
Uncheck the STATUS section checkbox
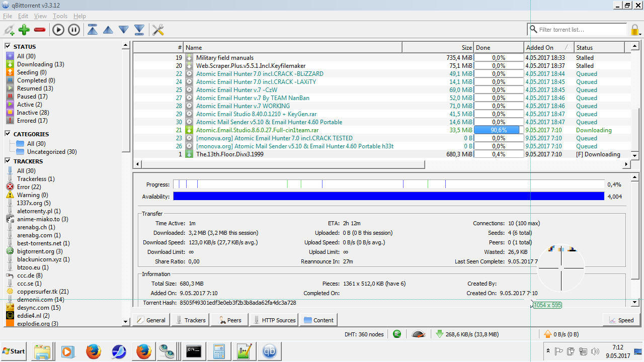8,46
